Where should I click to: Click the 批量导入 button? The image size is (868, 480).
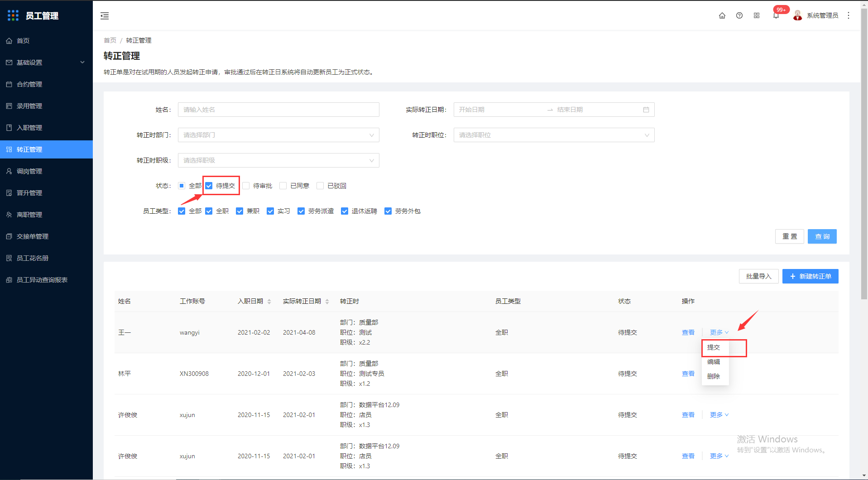point(759,276)
